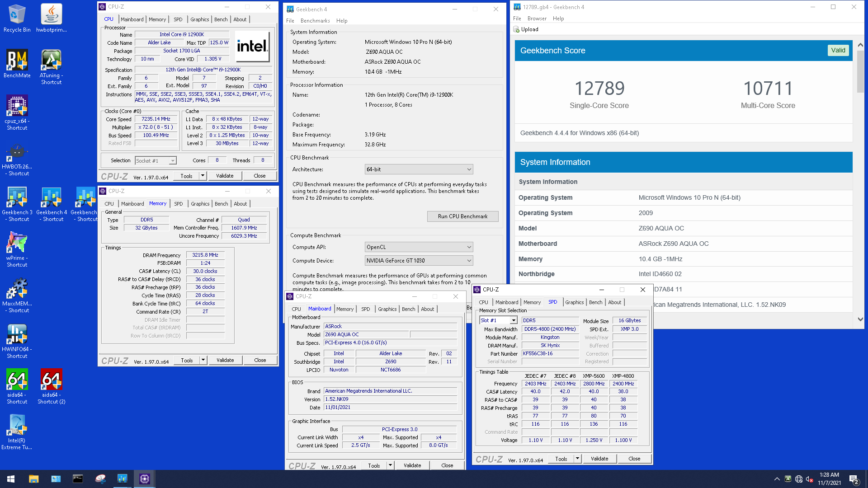Click Close in the Memory CPU-Z window
The image size is (868, 488).
tap(260, 360)
